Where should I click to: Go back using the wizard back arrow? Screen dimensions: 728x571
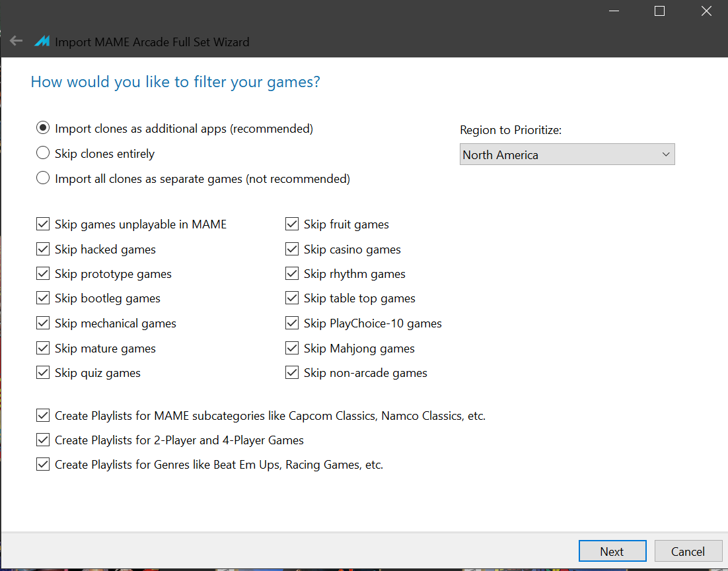17,42
